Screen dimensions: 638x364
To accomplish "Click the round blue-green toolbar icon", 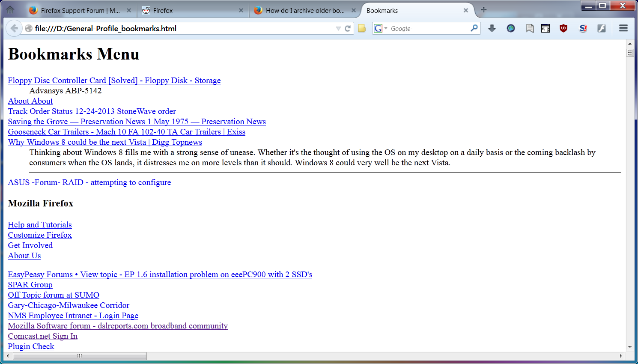I will click(x=511, y=28).
